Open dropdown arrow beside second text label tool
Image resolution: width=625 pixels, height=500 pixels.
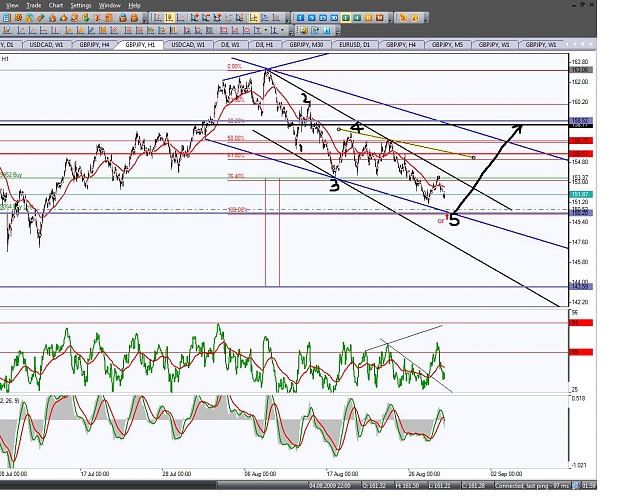pos(282,30)
